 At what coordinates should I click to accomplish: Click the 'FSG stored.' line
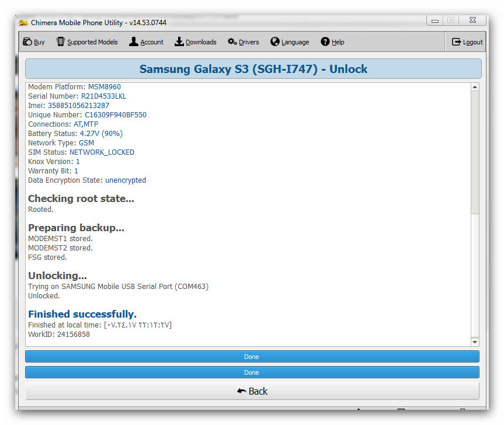(x=47, y=257)
